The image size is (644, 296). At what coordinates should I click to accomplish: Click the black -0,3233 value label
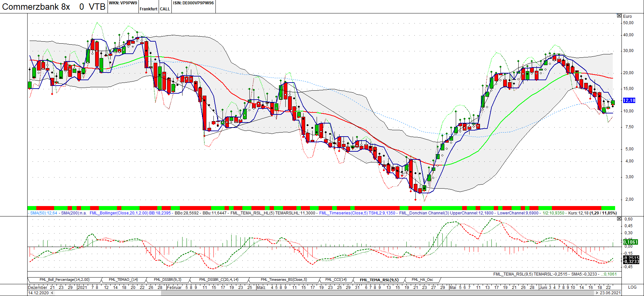click(x=631, y=262)
